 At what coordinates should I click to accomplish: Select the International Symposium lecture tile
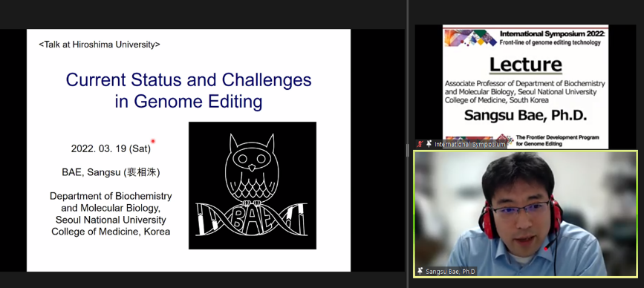[525, 87]
